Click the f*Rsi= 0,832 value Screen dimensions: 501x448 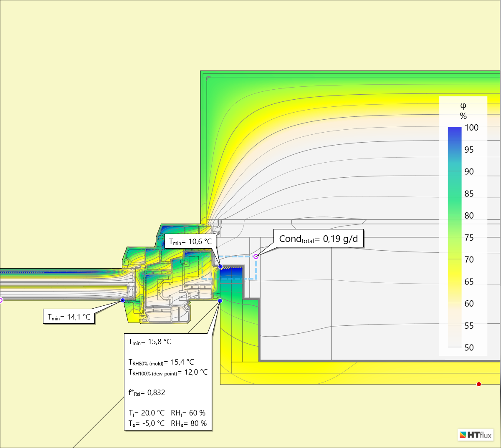[147, 393]
